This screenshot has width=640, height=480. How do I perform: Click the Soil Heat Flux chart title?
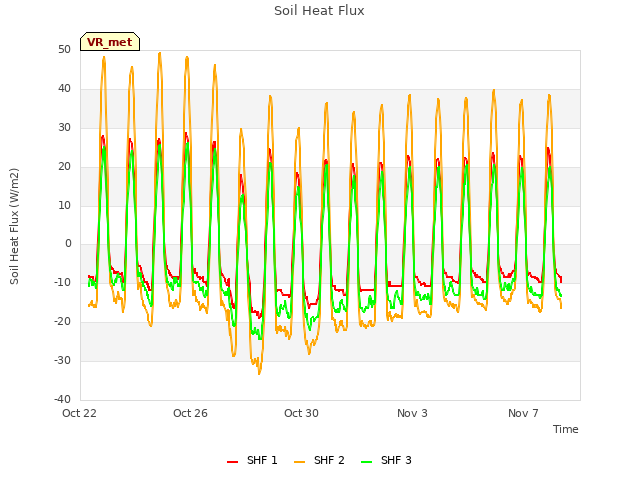pyautogui.click(x=319, y=11)
